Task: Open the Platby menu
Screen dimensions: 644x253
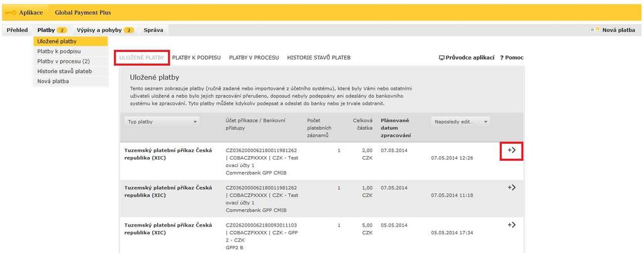Action: point(45,30)
